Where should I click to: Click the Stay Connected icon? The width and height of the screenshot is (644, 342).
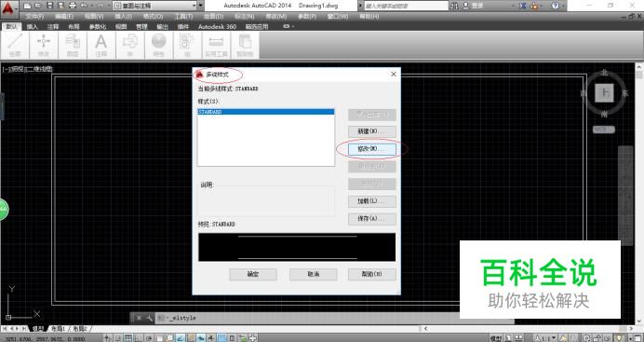point(534,6)
